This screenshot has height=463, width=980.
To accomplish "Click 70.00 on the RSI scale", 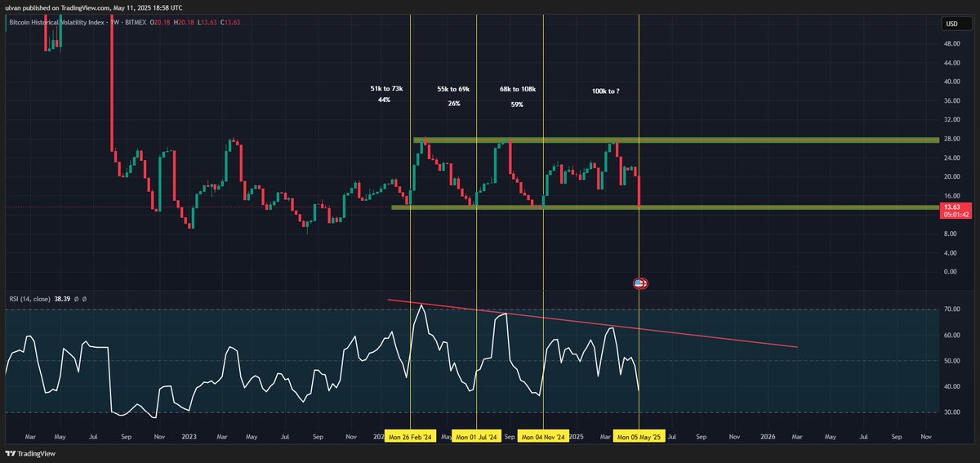I will (x=951, y=309).
